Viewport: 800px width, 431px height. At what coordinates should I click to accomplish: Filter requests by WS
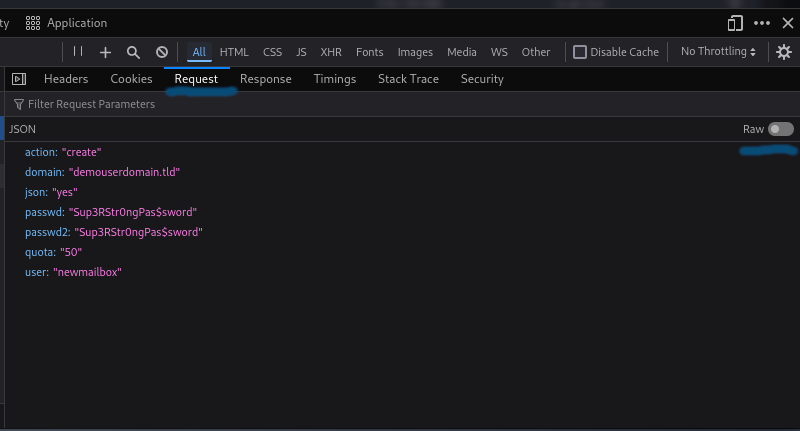(499, 52)
